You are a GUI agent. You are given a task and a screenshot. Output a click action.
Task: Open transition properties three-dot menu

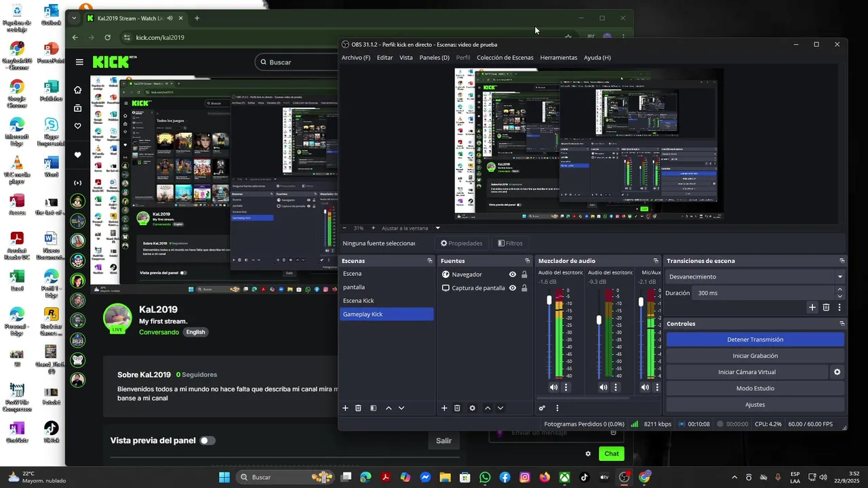(840, 307)
